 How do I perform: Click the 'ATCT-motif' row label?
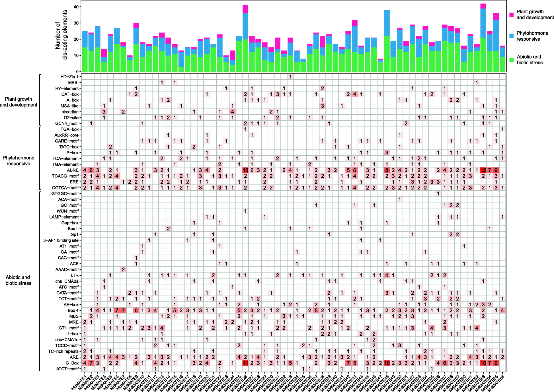pyautogui.click(x=67, y=369)
